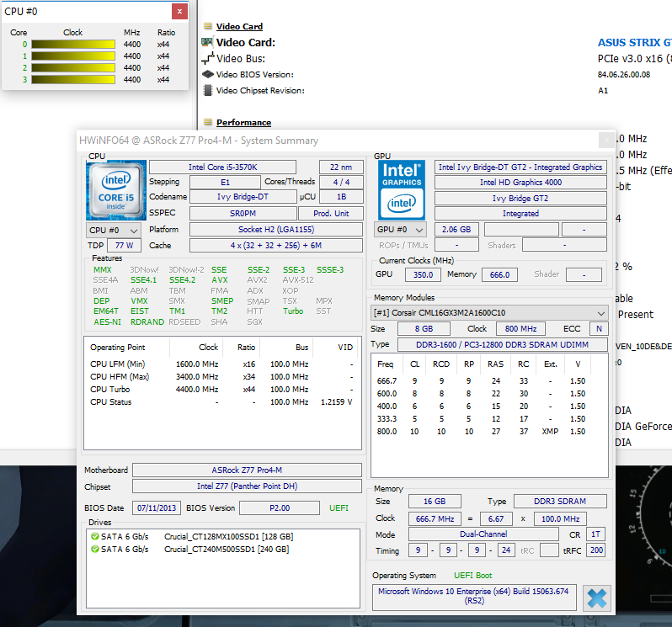This screenshot has height=627, width=672.
Task: Click the Prod. Unit field
Action: click(331, 213)
